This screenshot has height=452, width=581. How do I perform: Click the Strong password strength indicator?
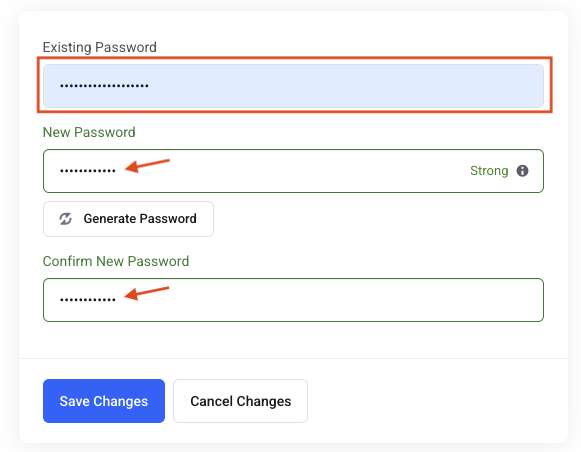(489, 171)
